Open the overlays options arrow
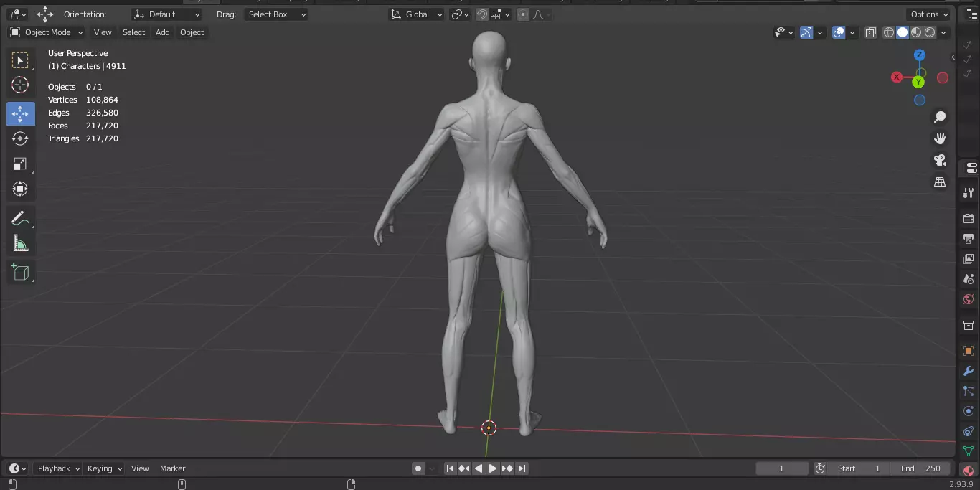The width and height of the screenshot is (980, 490). [x=852, y=32]
